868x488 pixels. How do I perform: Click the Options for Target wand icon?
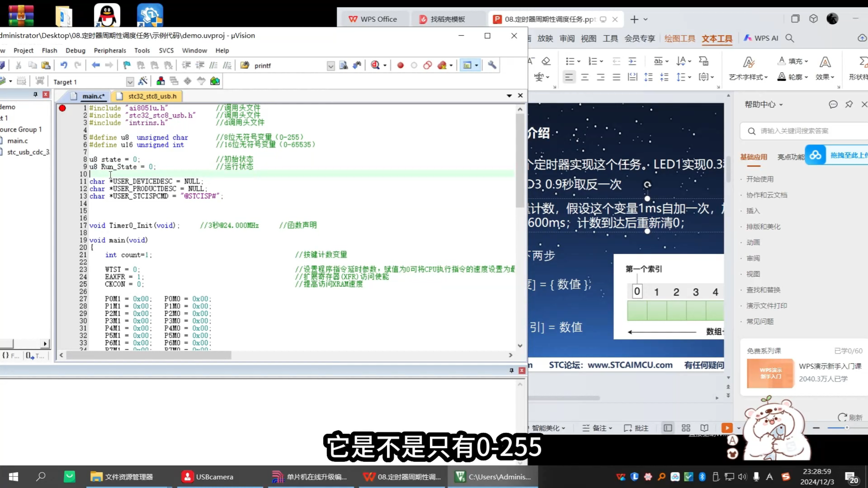pos(142,81)
